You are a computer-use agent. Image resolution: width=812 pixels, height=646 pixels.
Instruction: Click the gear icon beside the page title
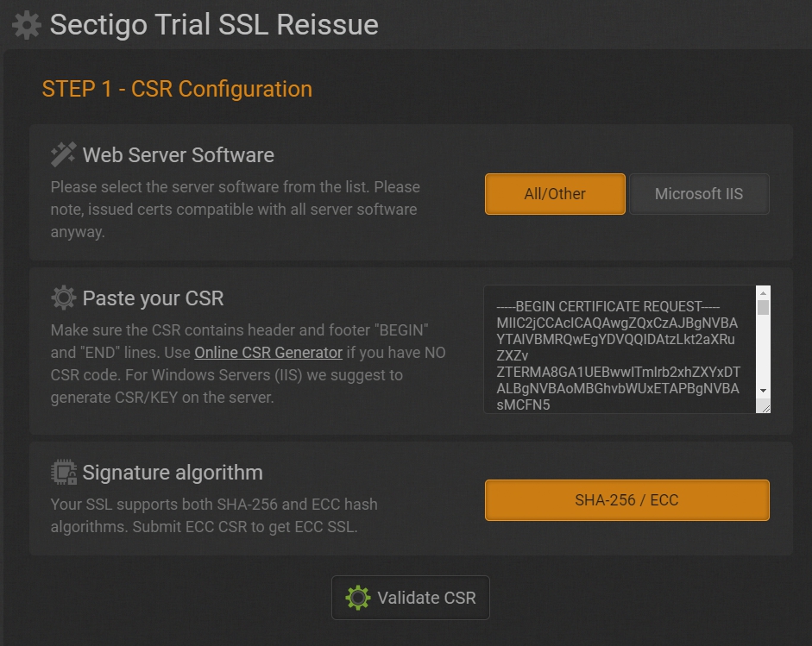(27, 25)
